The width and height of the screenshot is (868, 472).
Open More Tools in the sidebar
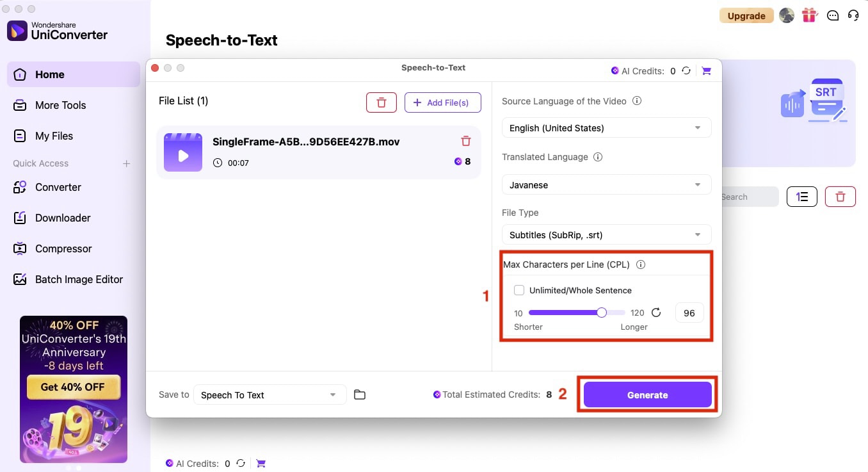pos(60,105)
